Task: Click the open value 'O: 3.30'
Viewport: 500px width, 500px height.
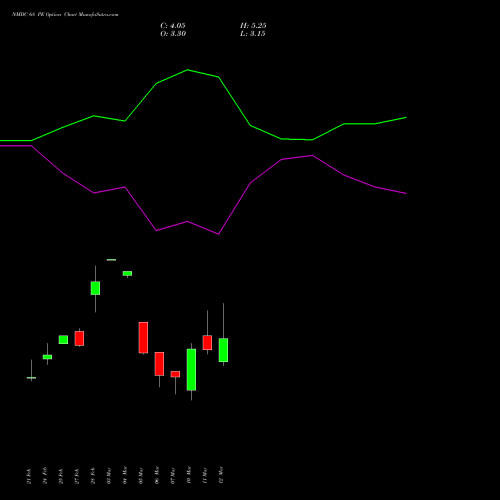Action: coord(173,34)
